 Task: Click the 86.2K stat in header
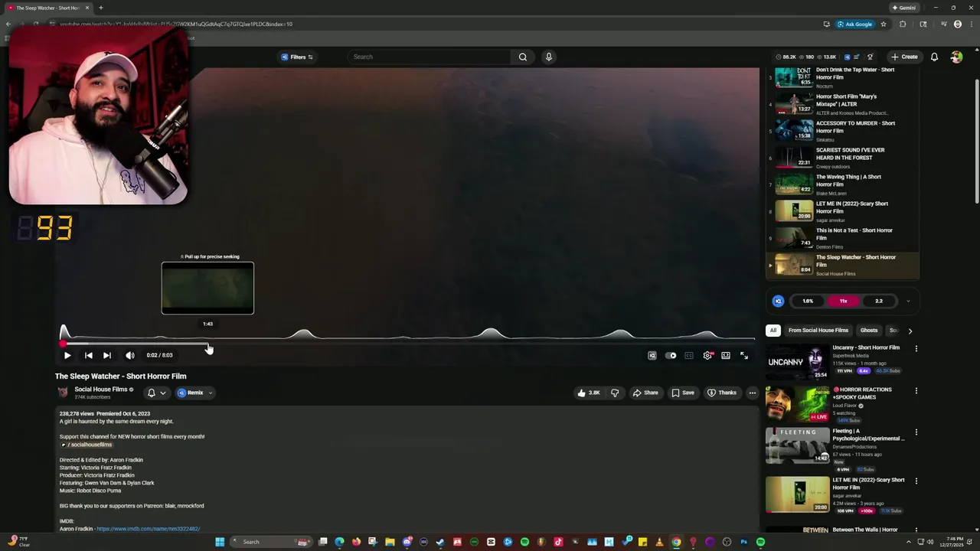point(786,57)
